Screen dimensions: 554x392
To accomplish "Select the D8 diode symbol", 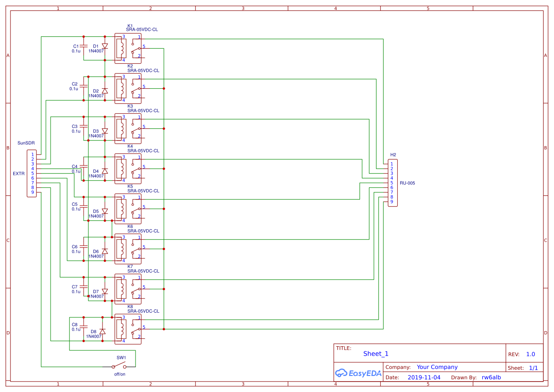I will [x=102, y=332].
